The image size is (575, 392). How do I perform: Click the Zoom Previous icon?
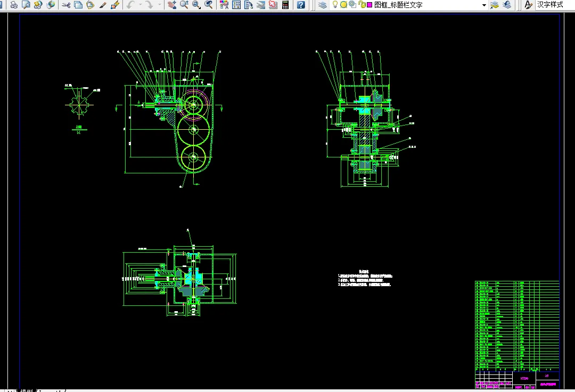[208, 5]
